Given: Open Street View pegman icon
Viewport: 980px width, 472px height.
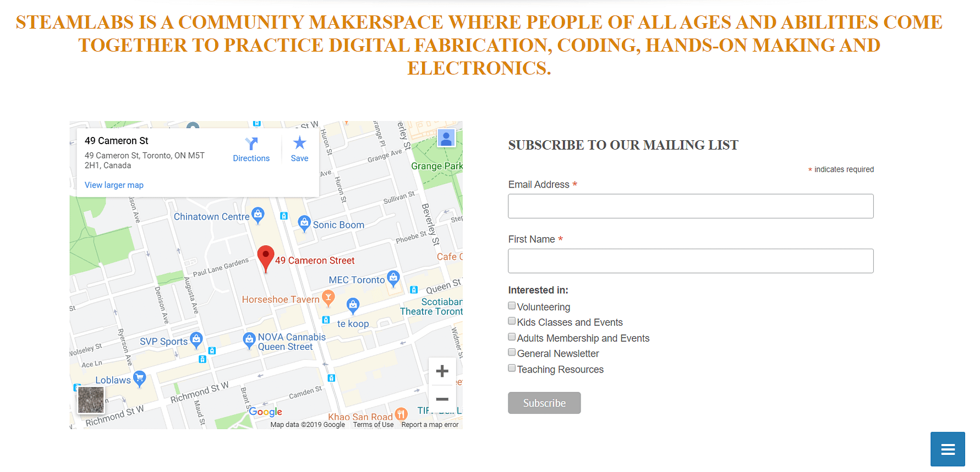Looking at the screenshot, I should pos(446,138).
